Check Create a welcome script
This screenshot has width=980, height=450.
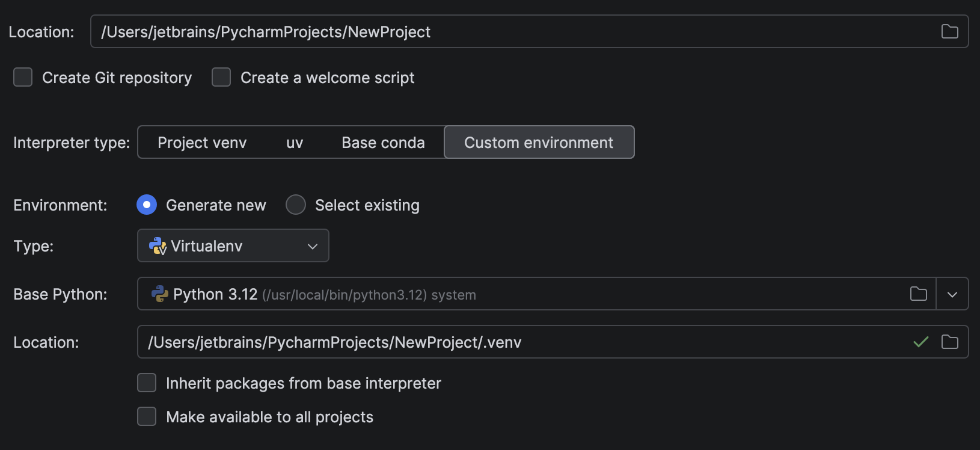tap(221, 77)
